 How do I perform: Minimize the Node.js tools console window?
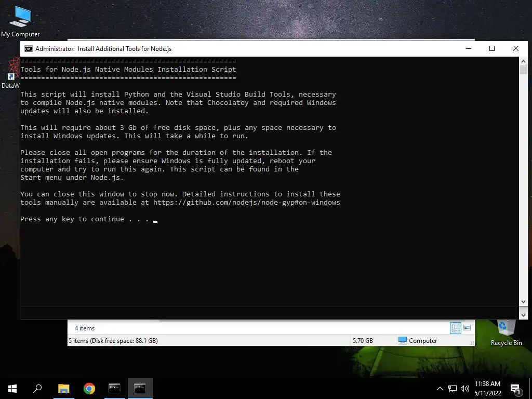(x=469, y=48)
